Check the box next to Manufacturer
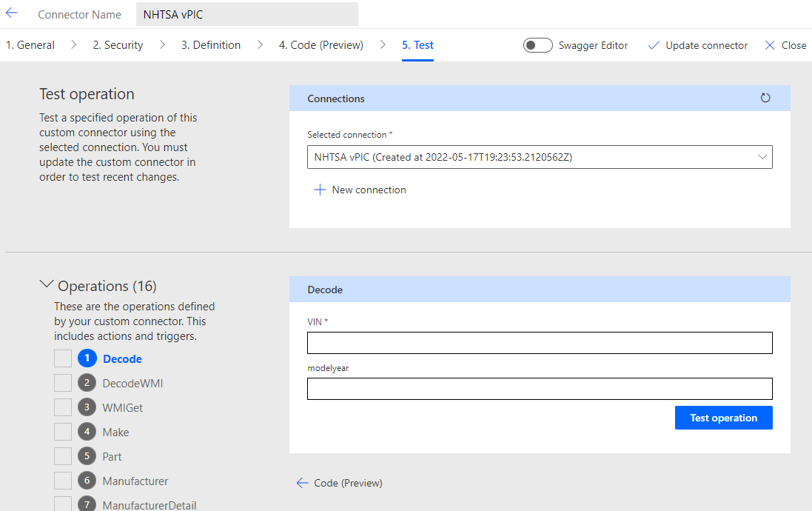This screenshot has width=812, height=511. pos(63,481)
